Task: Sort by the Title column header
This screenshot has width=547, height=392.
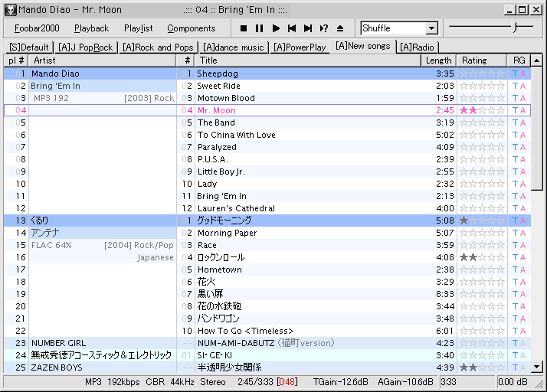Action: pyautogui.click(x=308, y=60)
